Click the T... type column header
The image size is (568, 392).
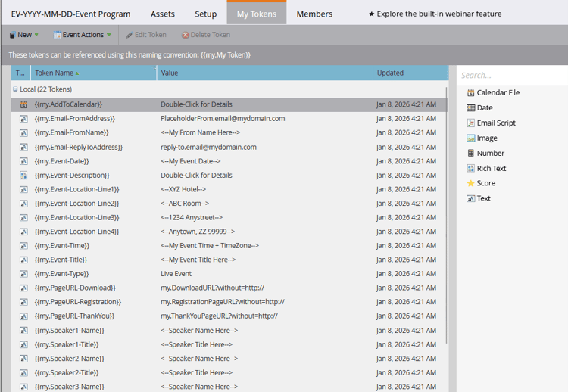pyautogui.click(x=20, y=73)
